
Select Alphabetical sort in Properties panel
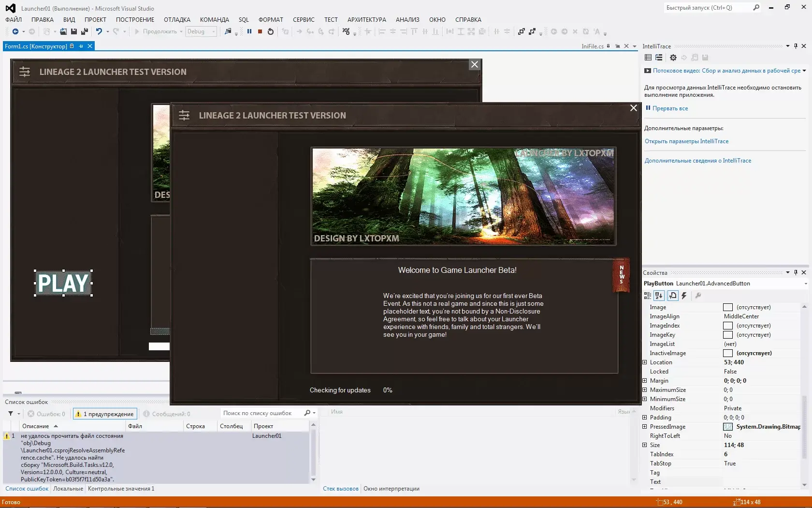(x=659, y=296)
